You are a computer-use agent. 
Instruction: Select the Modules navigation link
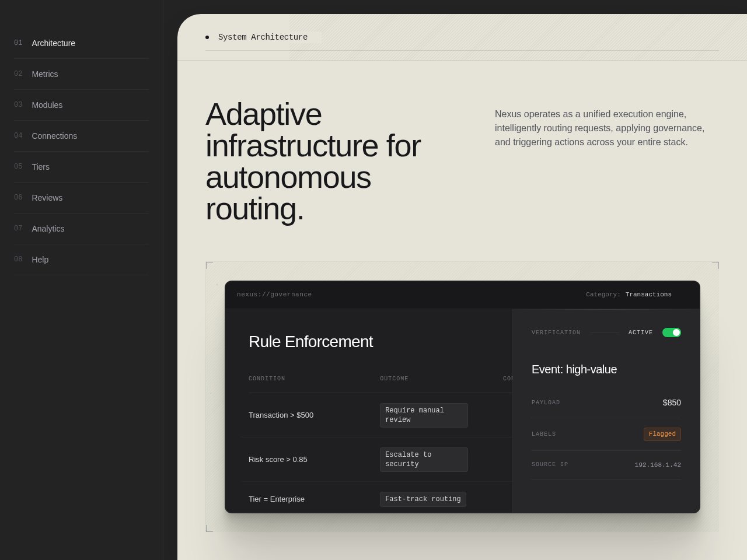tap(47, 105)
